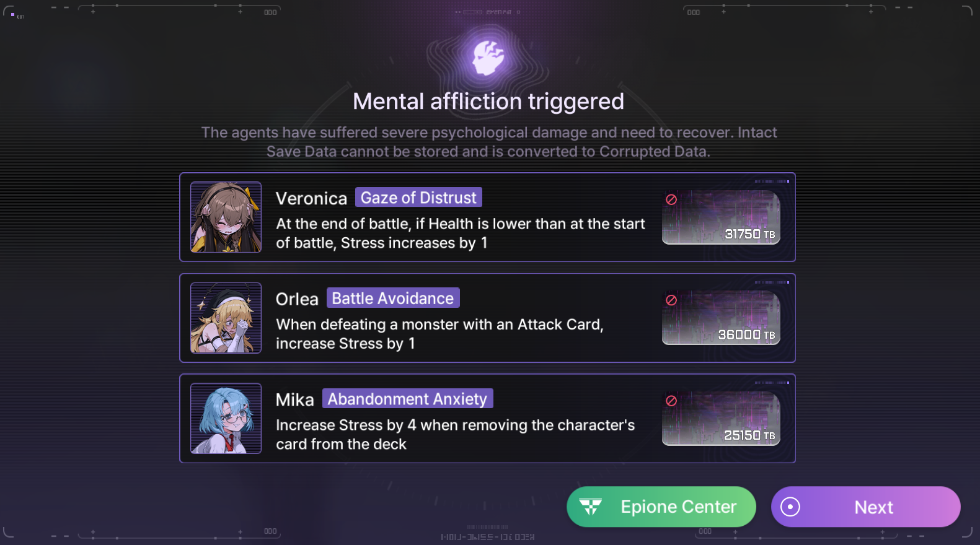Continue with the Next button
Image resolution: width=980 pixels, height=545 pixels.
(866, 507)
